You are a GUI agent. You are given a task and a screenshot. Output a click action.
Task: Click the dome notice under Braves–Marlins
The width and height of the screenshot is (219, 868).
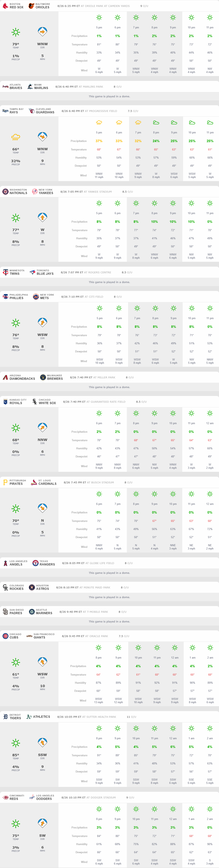coord(109,96)
